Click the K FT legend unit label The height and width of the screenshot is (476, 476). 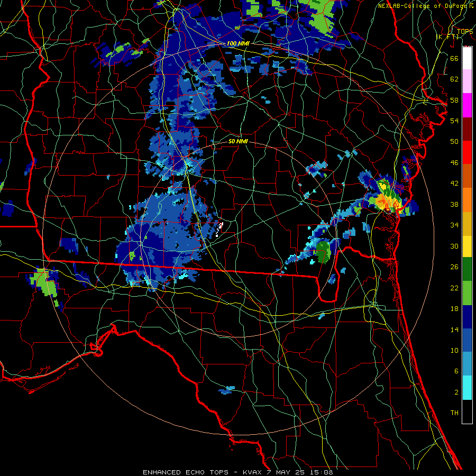[x=447, y=36]
